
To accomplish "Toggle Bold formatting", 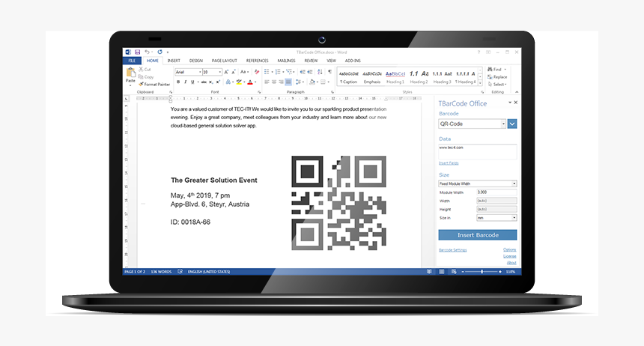I will coord(177,82).
